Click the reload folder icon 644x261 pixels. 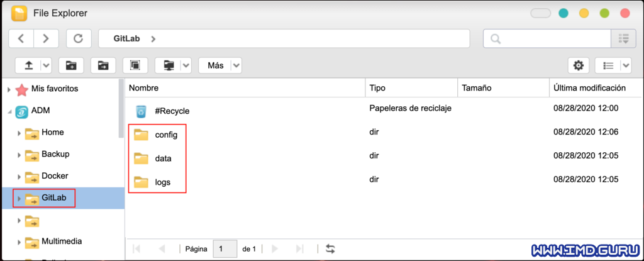tap(79, 38)
